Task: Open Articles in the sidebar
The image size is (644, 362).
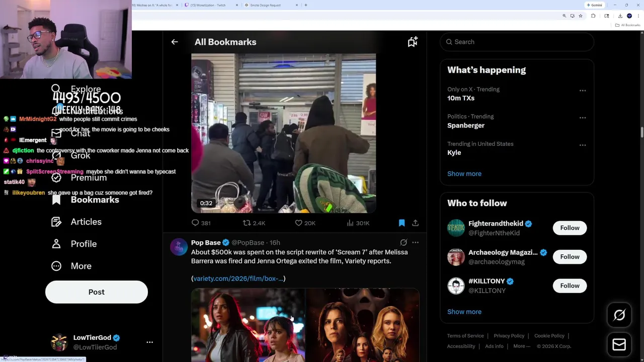Action: pyautogui.click(x=76, y=222)
